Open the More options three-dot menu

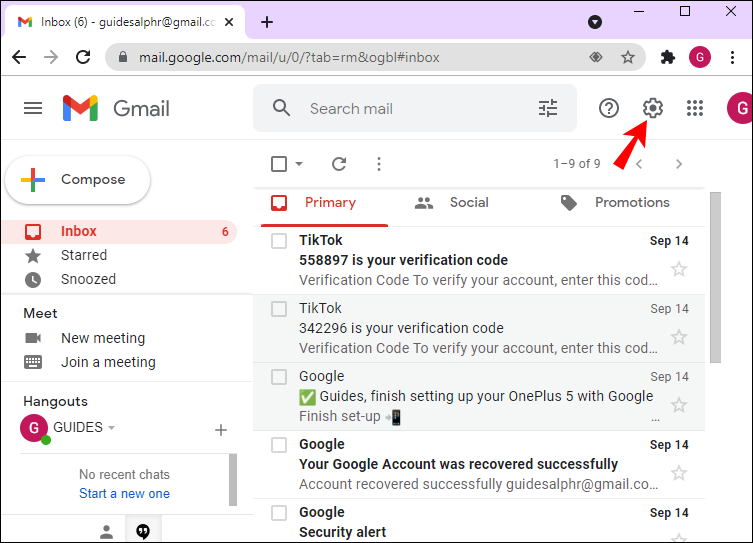click(379, 164)
